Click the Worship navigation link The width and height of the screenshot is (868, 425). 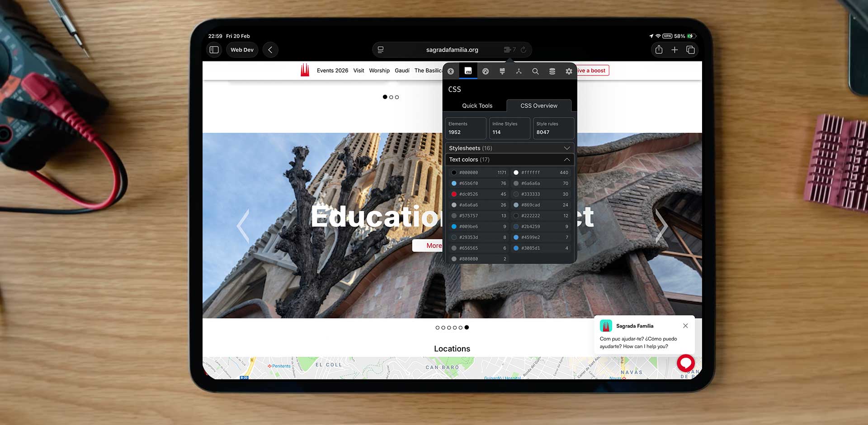[379, 71]
